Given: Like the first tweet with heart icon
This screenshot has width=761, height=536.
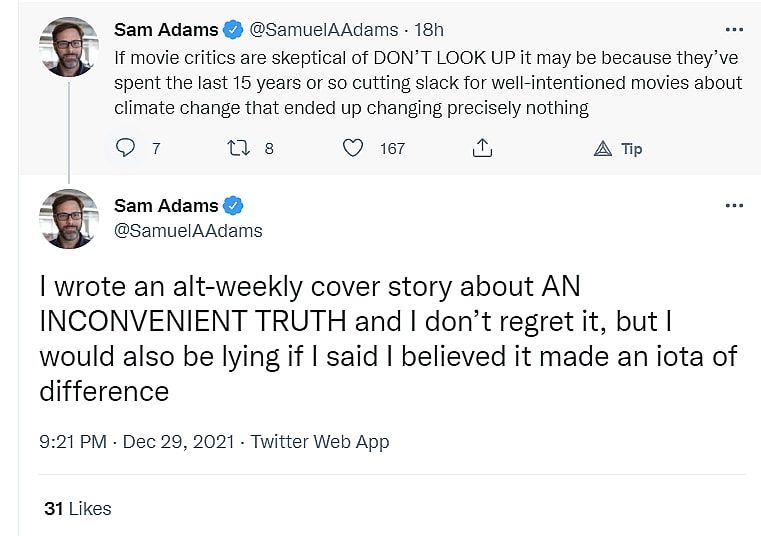Looking at the screenshot, I should click(x=353, y=148).
